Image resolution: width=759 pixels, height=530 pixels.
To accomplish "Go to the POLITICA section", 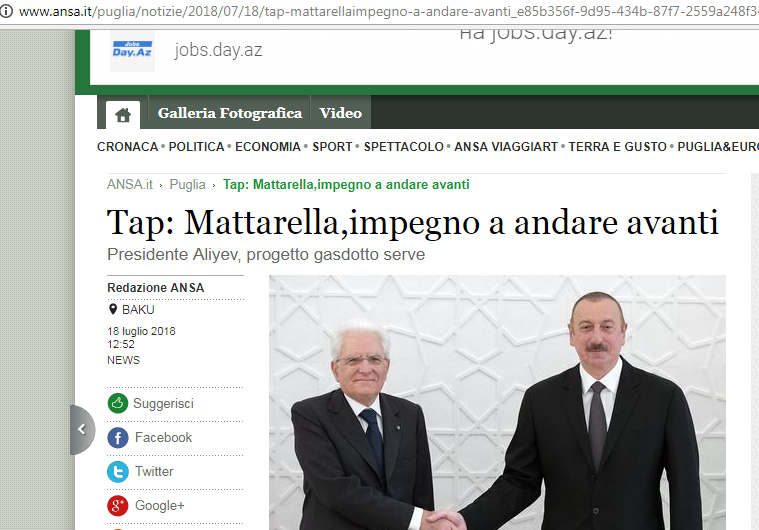I will (x=196, y=147).
